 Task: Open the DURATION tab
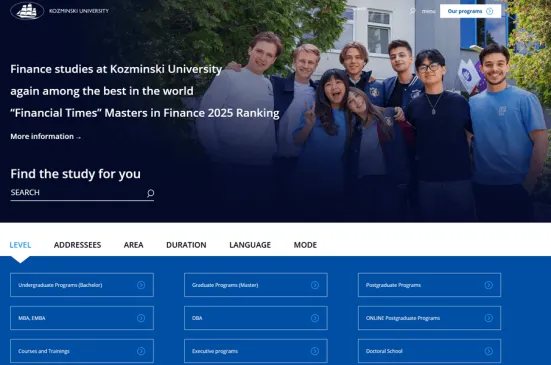(186, 245)
